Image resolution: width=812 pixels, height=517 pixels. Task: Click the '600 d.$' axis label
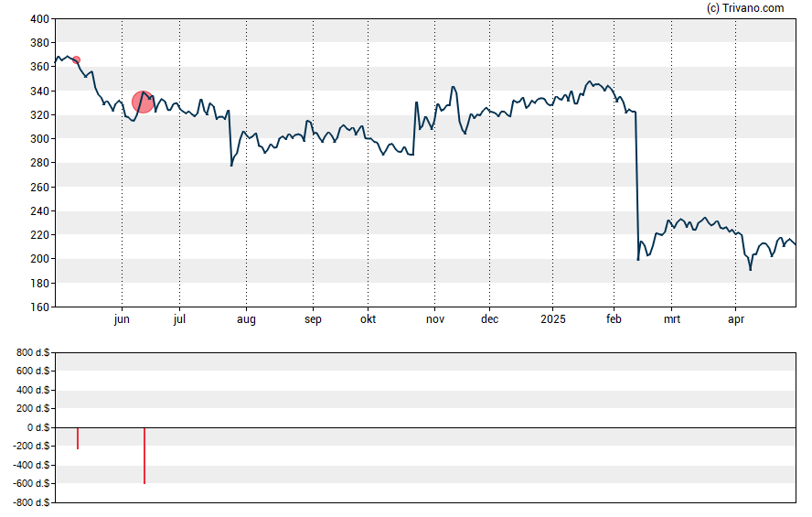tap(33, 371)
